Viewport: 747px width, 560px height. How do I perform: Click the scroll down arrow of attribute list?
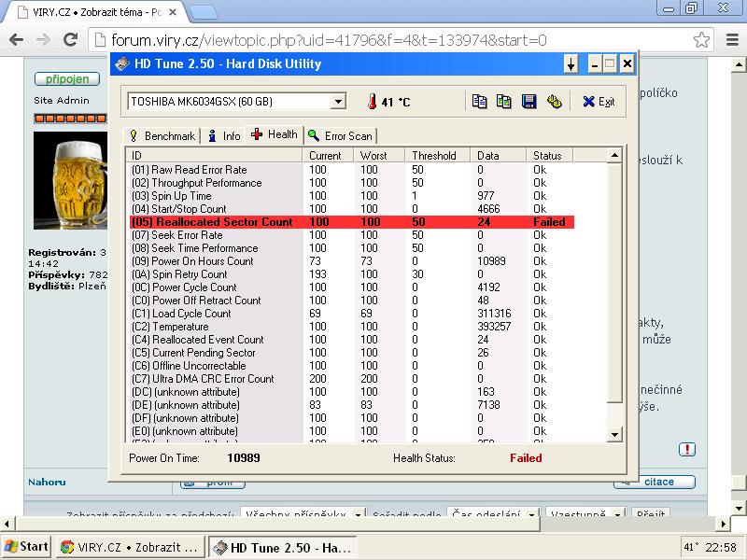(614, 434)
